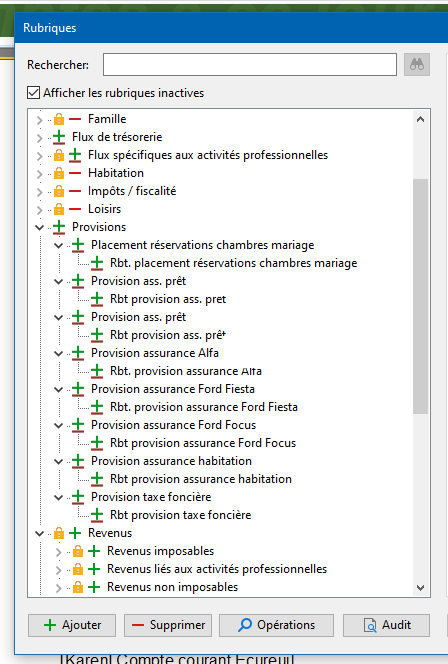The height and width of the screenshot is (664, 448).
Task: Collapse the Provisions category
Action: 39,227
